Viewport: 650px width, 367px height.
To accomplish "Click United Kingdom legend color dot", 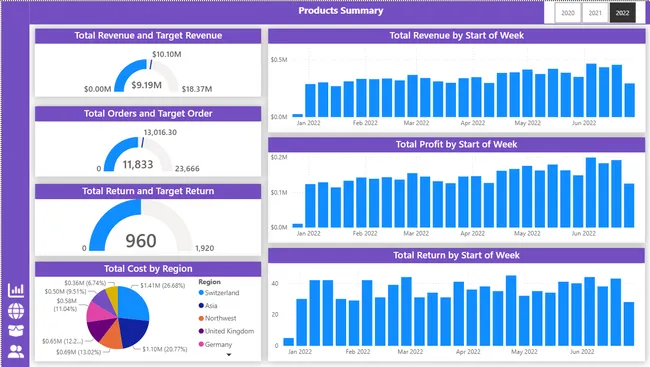I will pos(201,331).
